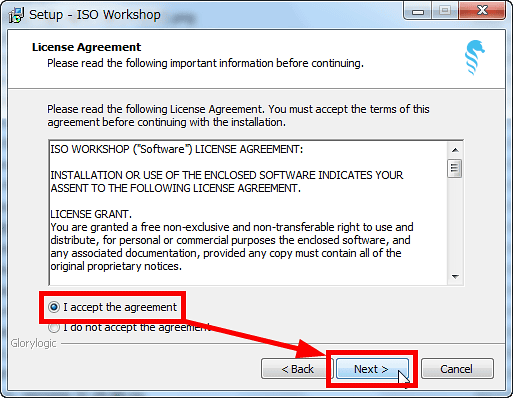Image resolution: width=513 pixels, height=398 pixels.
Task: Click the setup installer icon in title bar
Action: [x=16, y=15]
